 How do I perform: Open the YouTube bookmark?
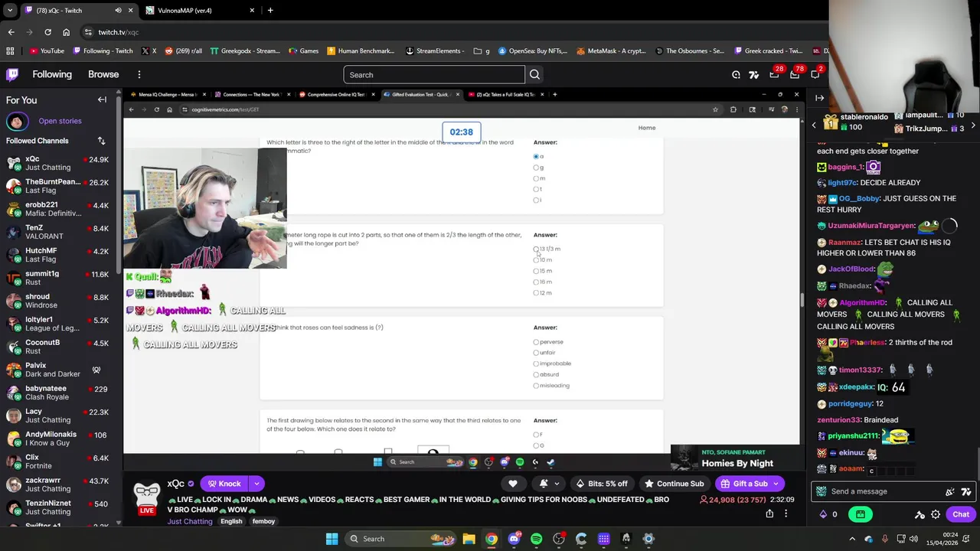[47, 51]
